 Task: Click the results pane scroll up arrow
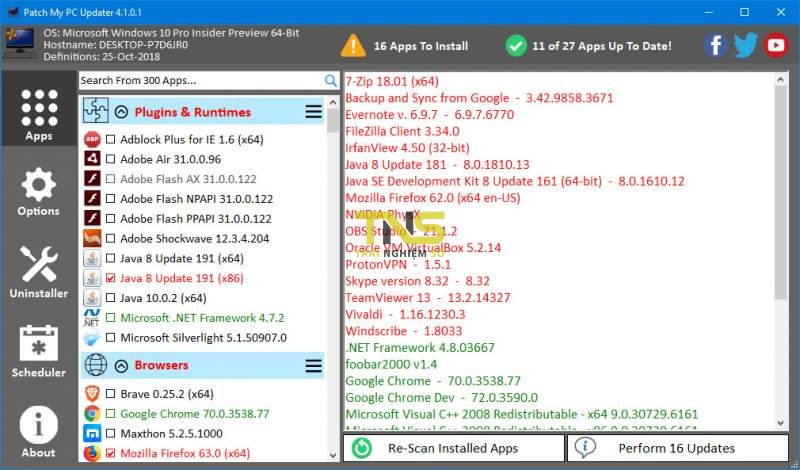click(x=781, y=80)
